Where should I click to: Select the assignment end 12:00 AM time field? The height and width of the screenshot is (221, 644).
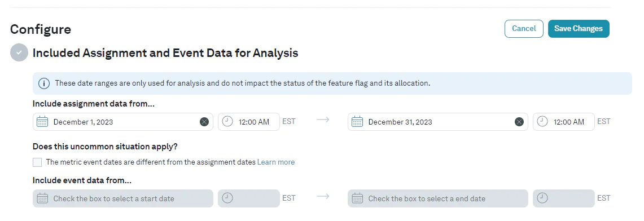point(563,122)
